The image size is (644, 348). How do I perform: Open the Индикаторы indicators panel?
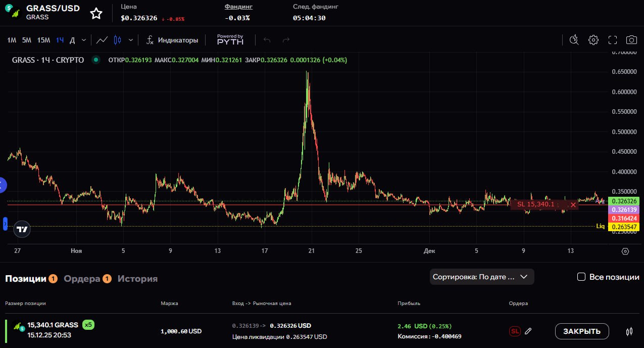pos(172,40)
